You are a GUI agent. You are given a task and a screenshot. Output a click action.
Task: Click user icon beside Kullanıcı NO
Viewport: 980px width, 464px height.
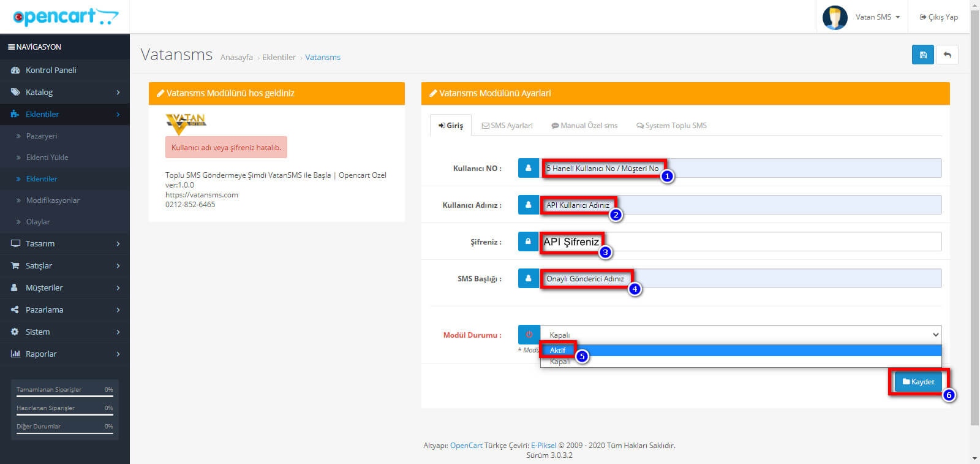[529, 168]
